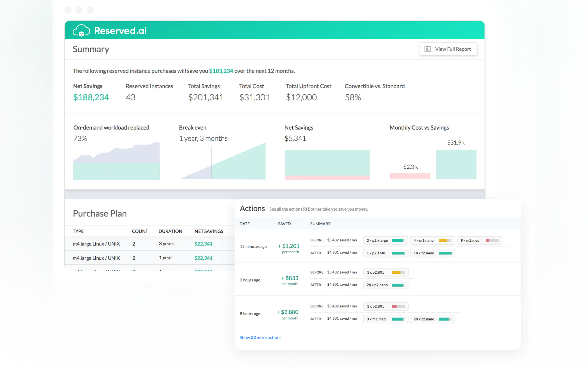The image size is (588, 368).
Task: Click the 73% workload replaced value
Action: pyautogui.click(x=80, y=138)
